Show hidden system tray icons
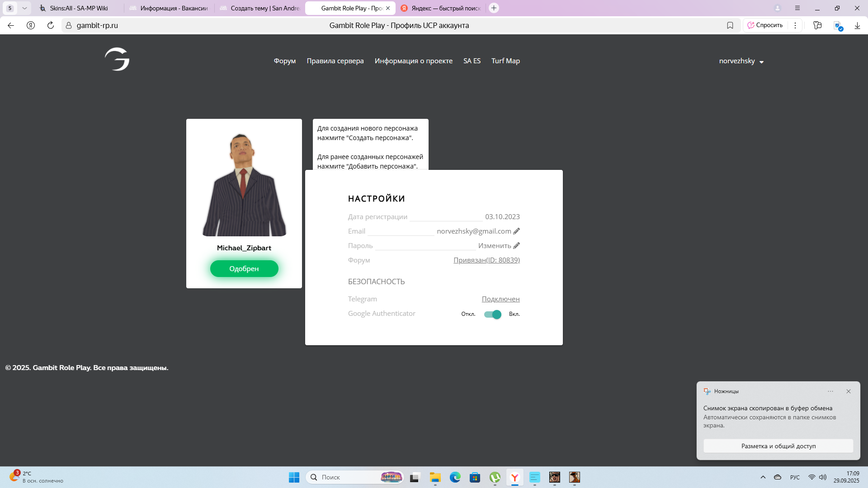The width and height of the screenshot is (868, 488). coord(763,477)
